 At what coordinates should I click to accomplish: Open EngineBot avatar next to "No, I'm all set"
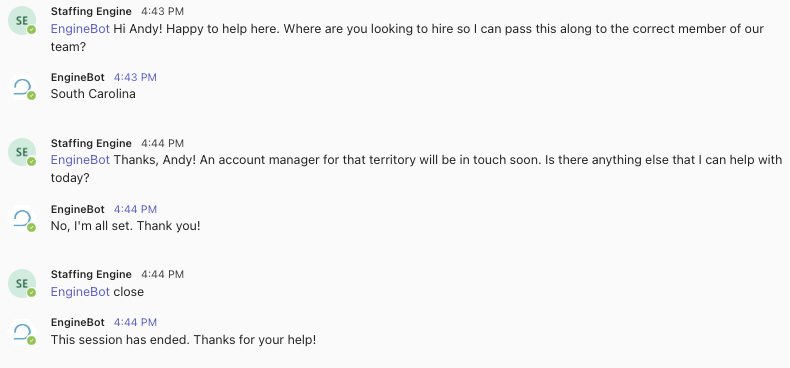coord(22,218)
